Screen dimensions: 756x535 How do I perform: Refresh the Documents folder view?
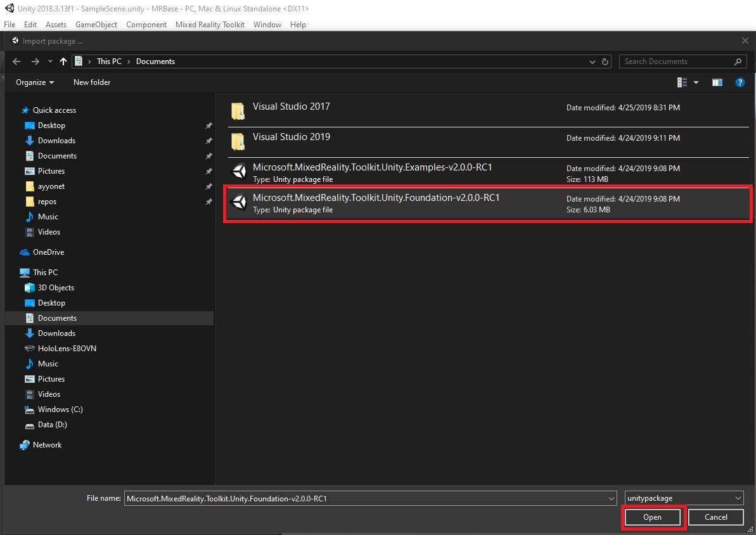(x=605, y=61)
